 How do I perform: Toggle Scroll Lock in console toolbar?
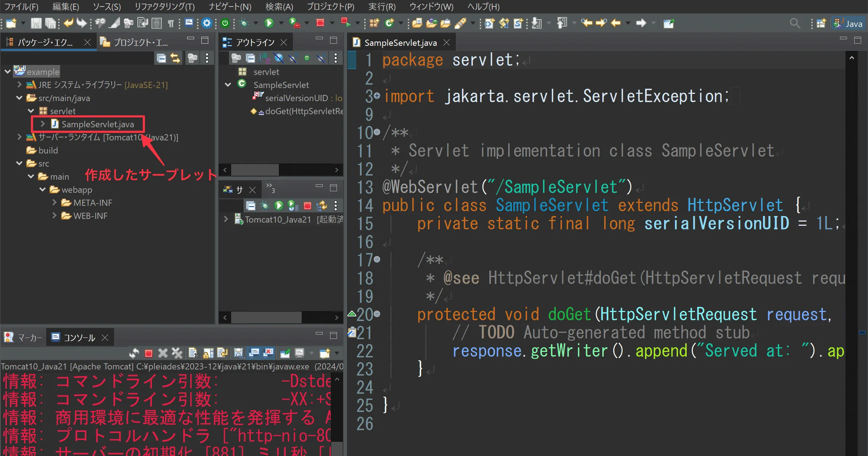208,353
